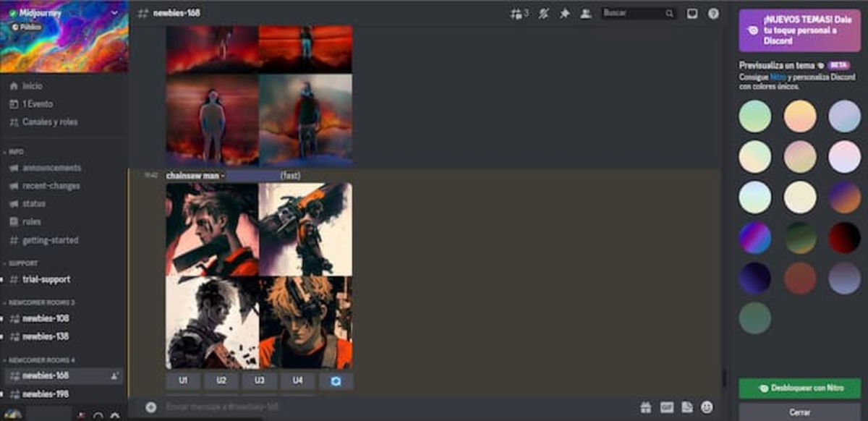Go to the announcements channel
This screenshot has width=868, height=421.
pyautogui.click(x=51, y=168)
